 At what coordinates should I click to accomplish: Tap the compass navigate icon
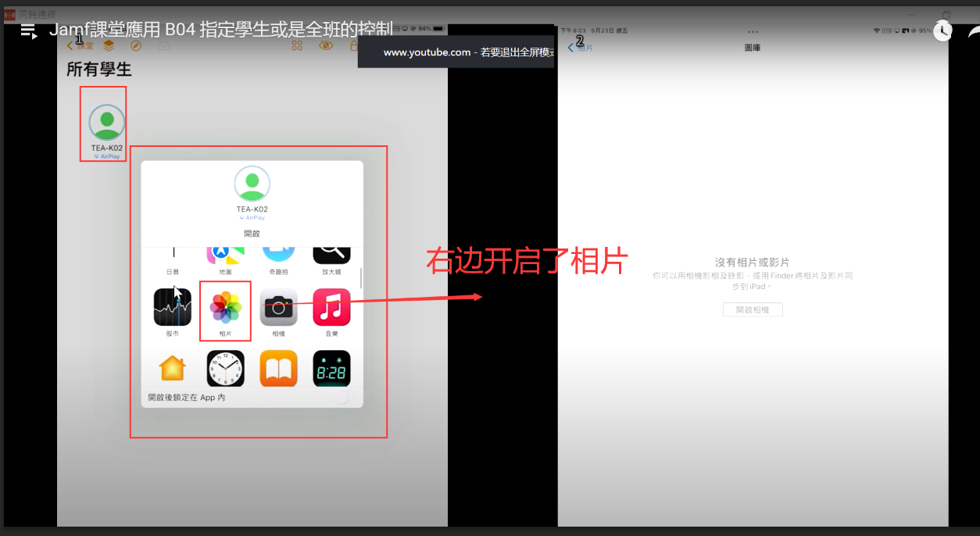click(x=136, y=46)
